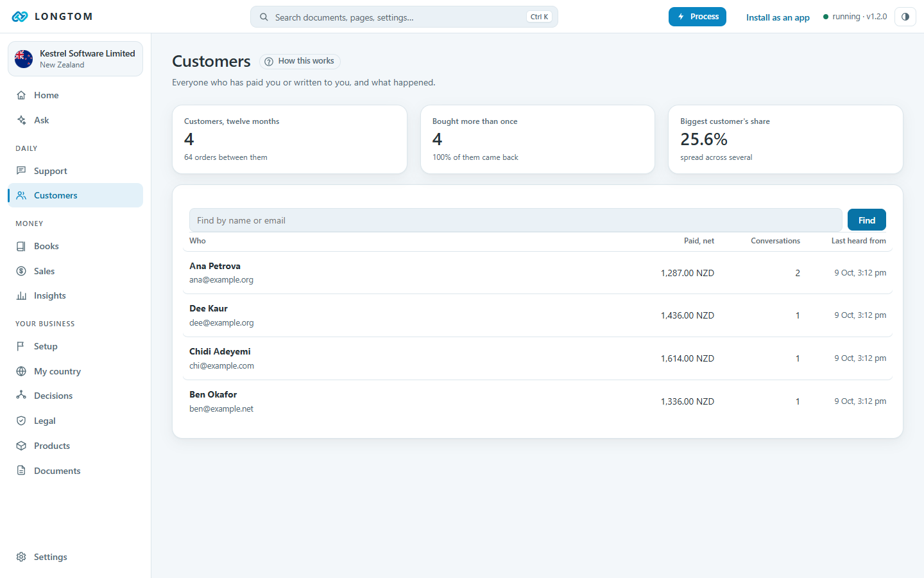Click the Legal shield icon
Viewport: 924px width, 578px height.
click(21, 421)
